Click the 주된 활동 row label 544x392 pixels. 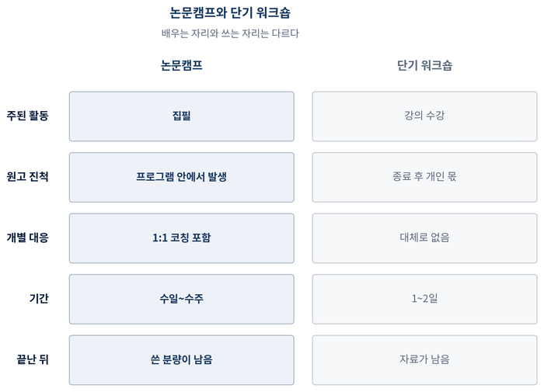[27, 116]
